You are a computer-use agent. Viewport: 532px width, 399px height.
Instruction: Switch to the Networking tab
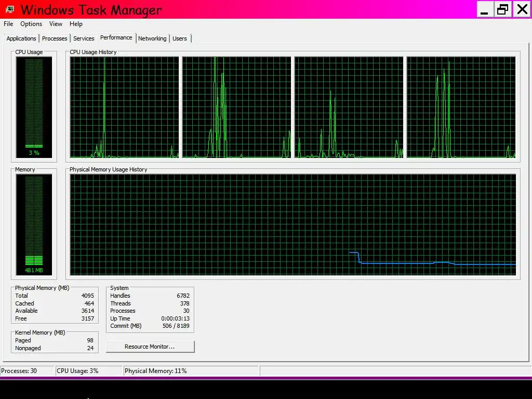point(152,38)
